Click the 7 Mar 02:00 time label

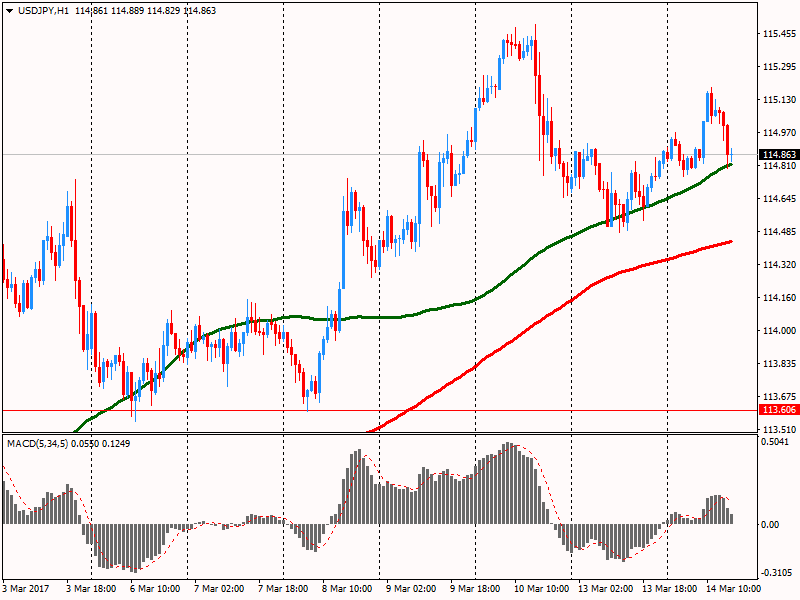(x=219, y=588)
